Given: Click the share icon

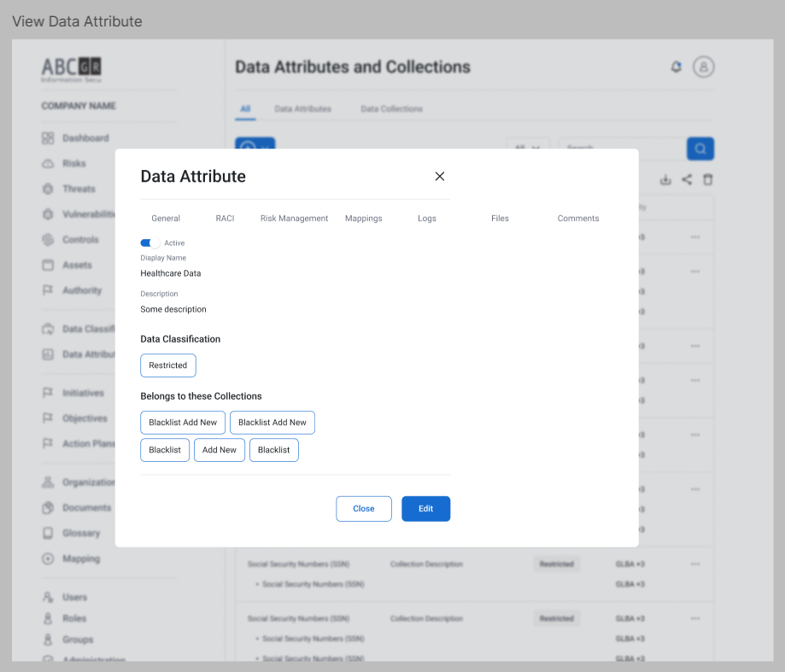Looking at the screenshot, I should point(687,180).
